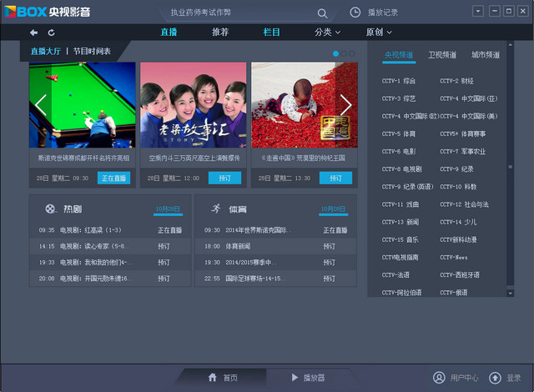Click the 首页 home icon
Screen dimensions: 534x392
pyautogui.click(x=213, y=378)
